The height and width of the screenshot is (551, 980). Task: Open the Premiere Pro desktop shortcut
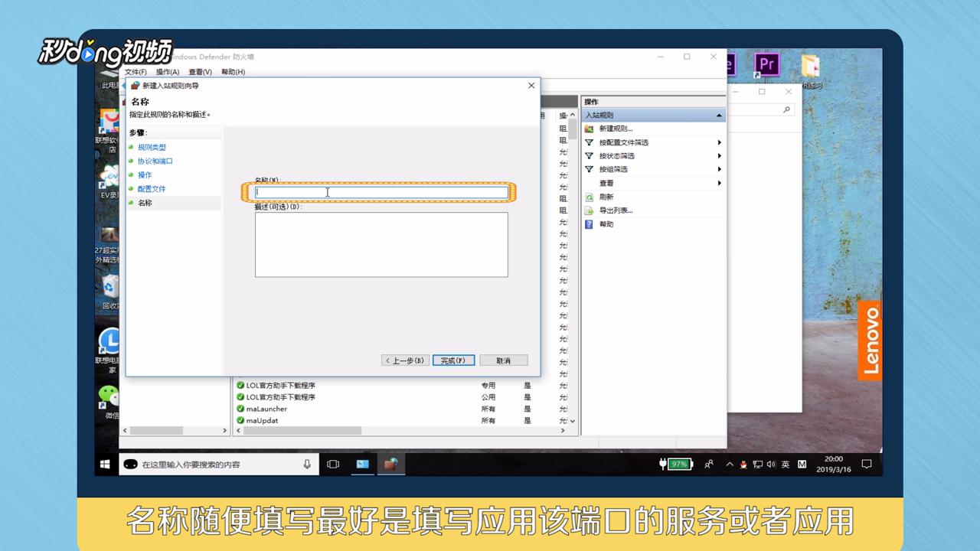coord(766,65)
